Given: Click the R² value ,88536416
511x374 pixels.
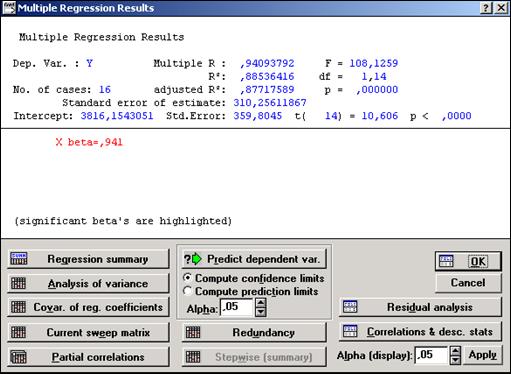Looking at the screenshot, I should (267, 77).
